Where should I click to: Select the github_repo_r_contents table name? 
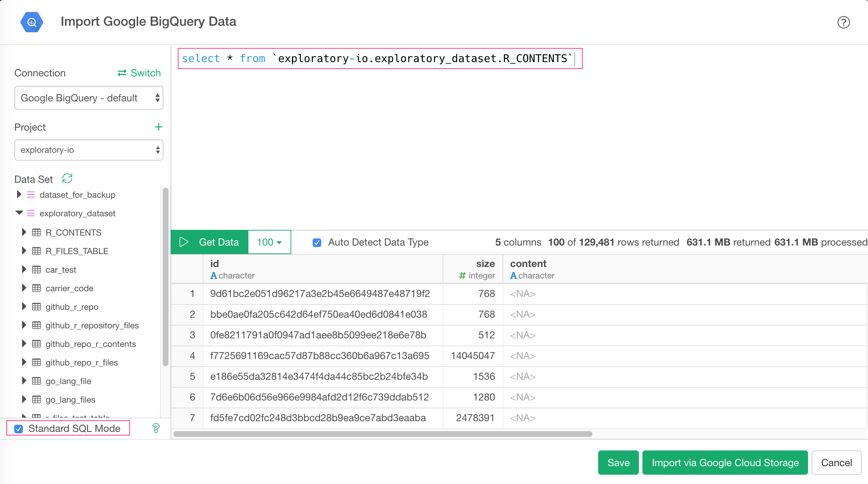pos(91,344)
